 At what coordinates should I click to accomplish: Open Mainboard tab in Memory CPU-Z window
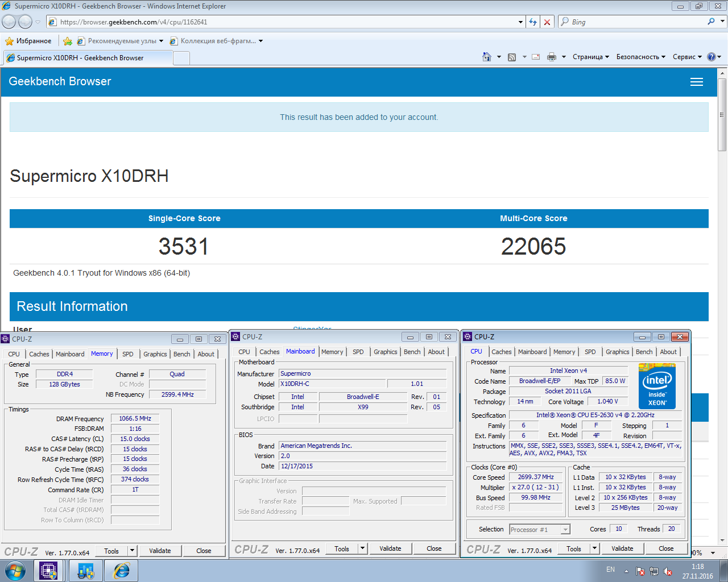70,354
